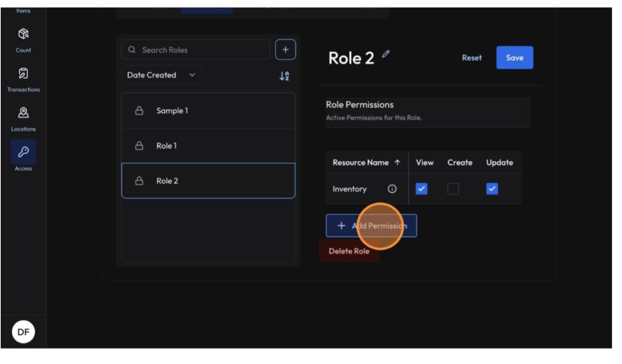Add a new role with plus button
Image resolution: width=622 pixels, height=364 pixels.
[x=285, y=49]
